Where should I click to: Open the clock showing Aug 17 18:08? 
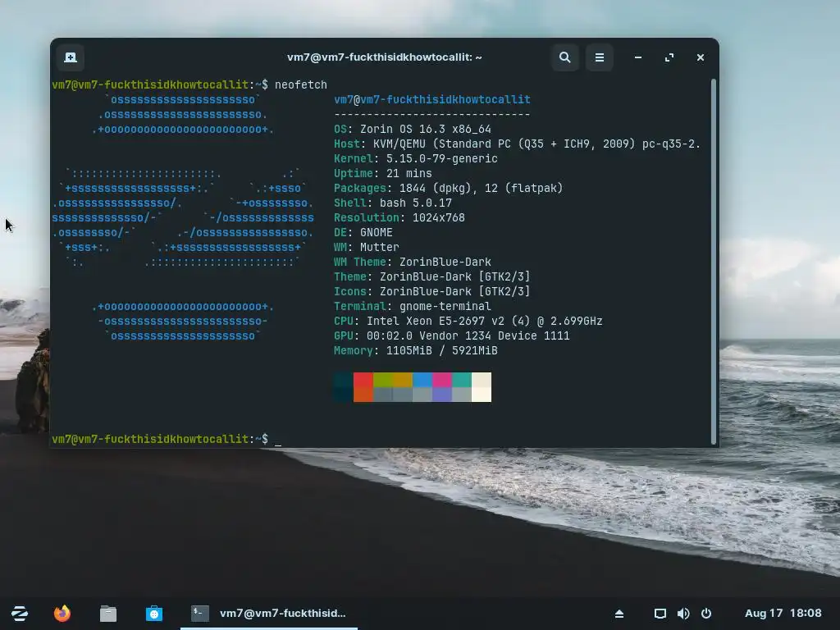coord(783,614)
